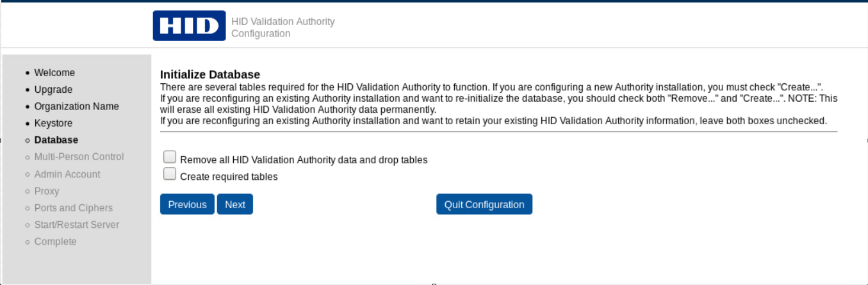This screenshot has height=285, width=868.
Task: Click Multi-Person Control sidebar item
Action: [79, 157]
